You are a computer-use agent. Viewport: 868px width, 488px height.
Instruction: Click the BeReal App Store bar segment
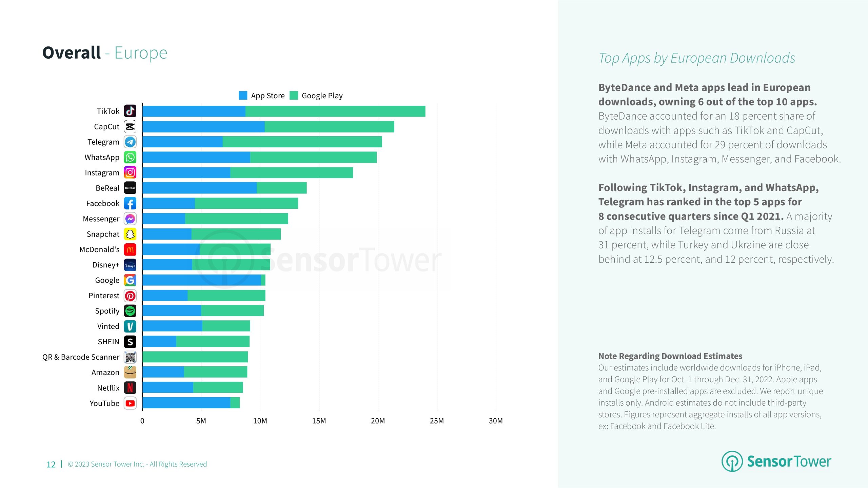click(x=199, y=188)
